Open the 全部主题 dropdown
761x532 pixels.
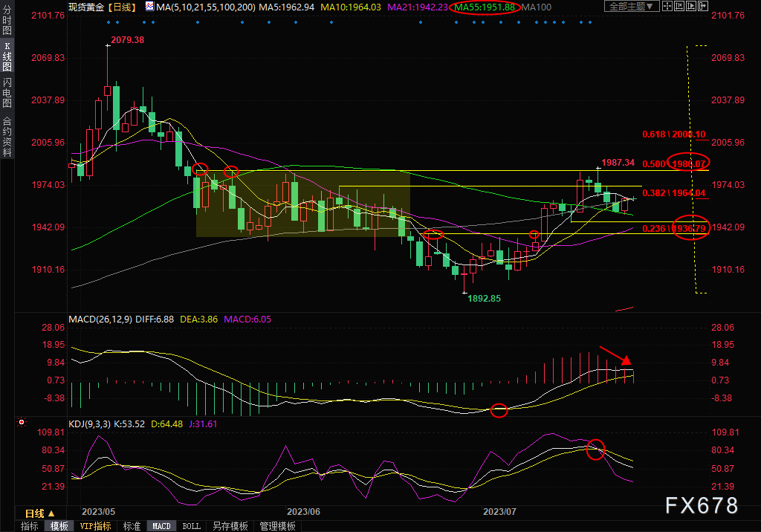pos(632,7)
